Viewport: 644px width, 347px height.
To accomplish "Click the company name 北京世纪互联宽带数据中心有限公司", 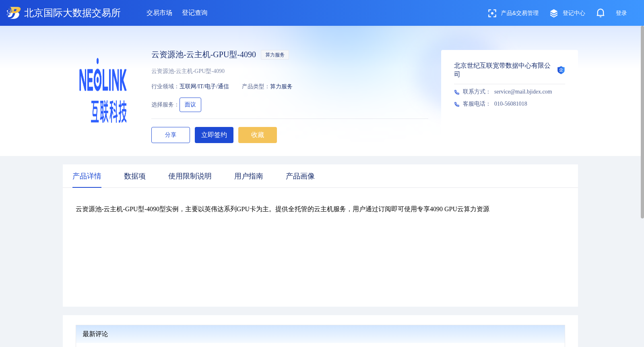I will [502, 70].
